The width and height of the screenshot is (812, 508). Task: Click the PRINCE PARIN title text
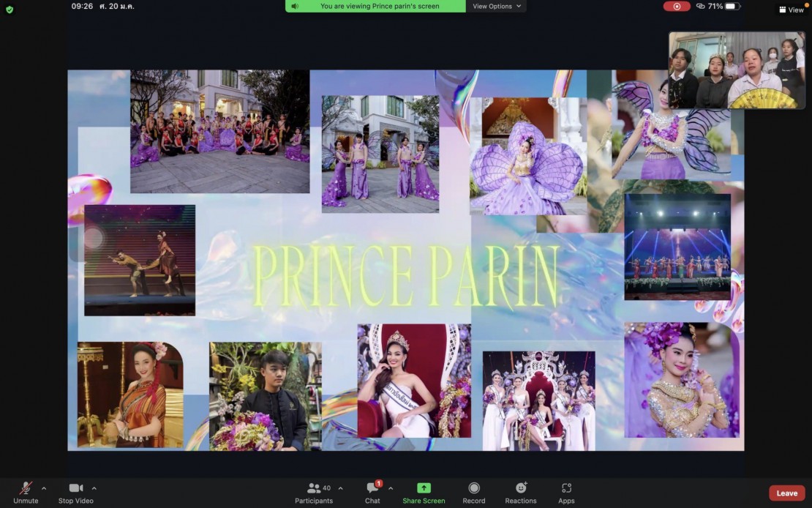(406, 276)
